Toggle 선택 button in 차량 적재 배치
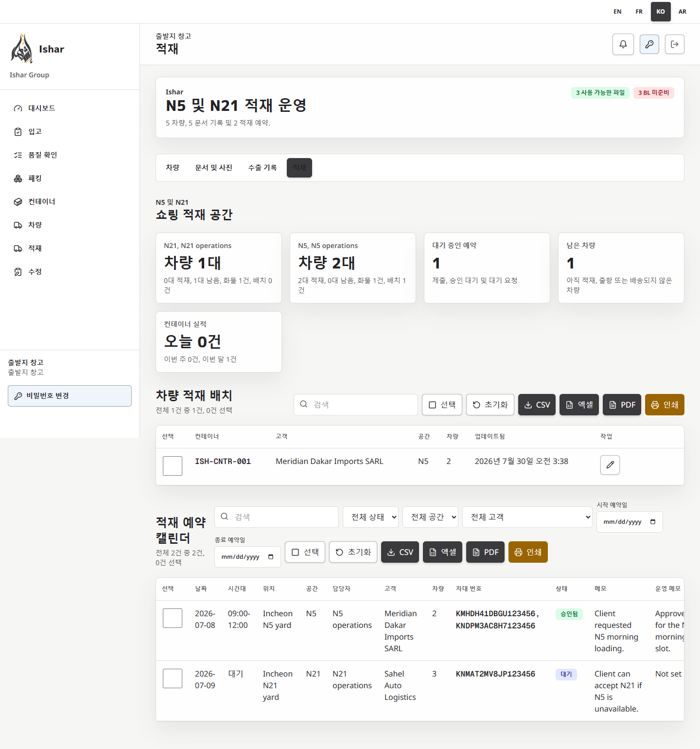The width and height of the screenshot is (700, 749). 442,405
